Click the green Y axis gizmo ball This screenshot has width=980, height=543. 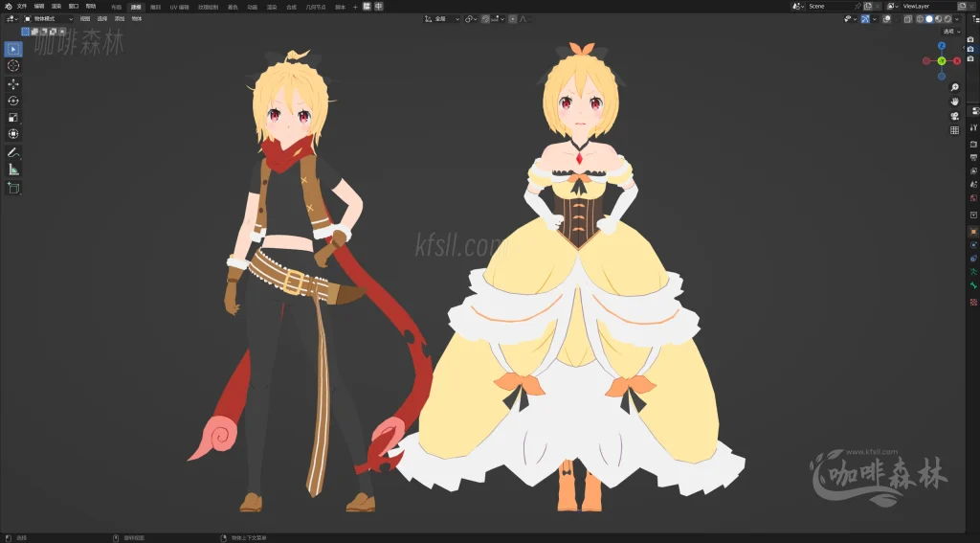click(942, 60)
